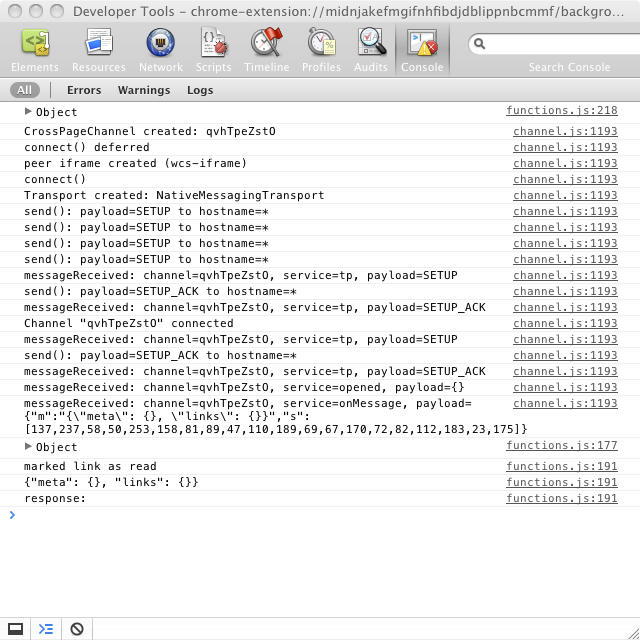Viewport: 640px width, 640px height.
Task: Open channel.js:1193 link for connect() deferred
Action: tap(565, 147)
